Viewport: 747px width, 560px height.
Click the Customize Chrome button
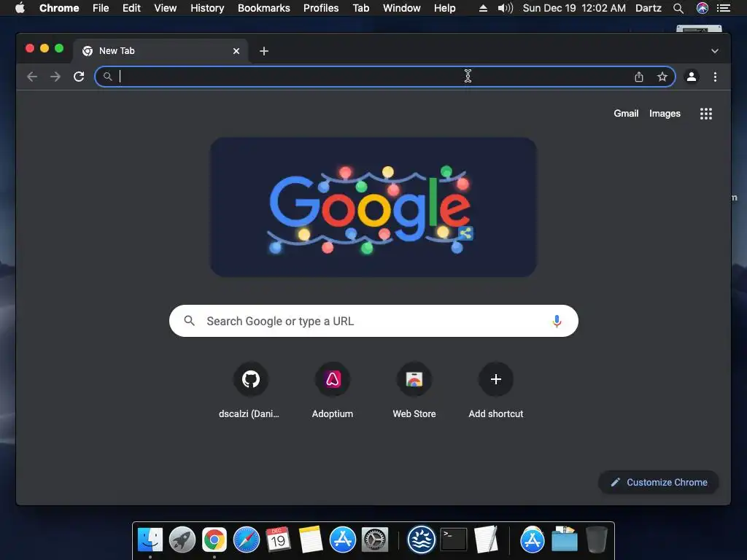[659, 483]
